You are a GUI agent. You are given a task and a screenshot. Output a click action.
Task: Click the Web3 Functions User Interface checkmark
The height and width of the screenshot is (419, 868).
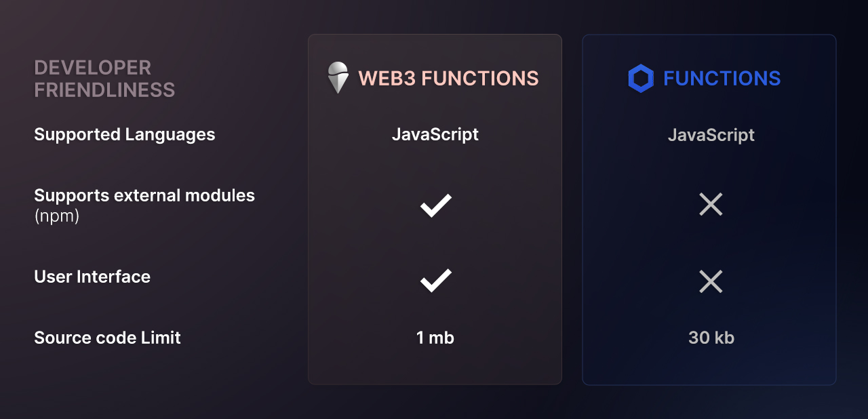coord(436,280)
